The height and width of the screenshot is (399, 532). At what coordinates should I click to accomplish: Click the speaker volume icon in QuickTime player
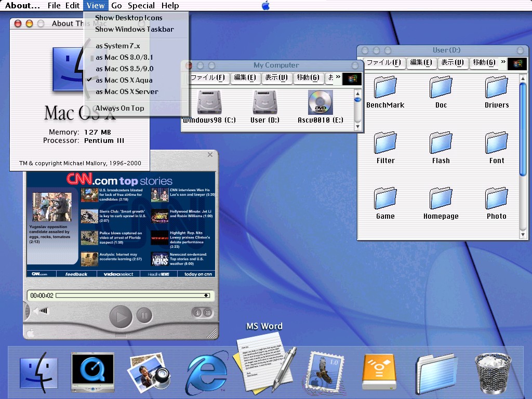tap(41, 311)
